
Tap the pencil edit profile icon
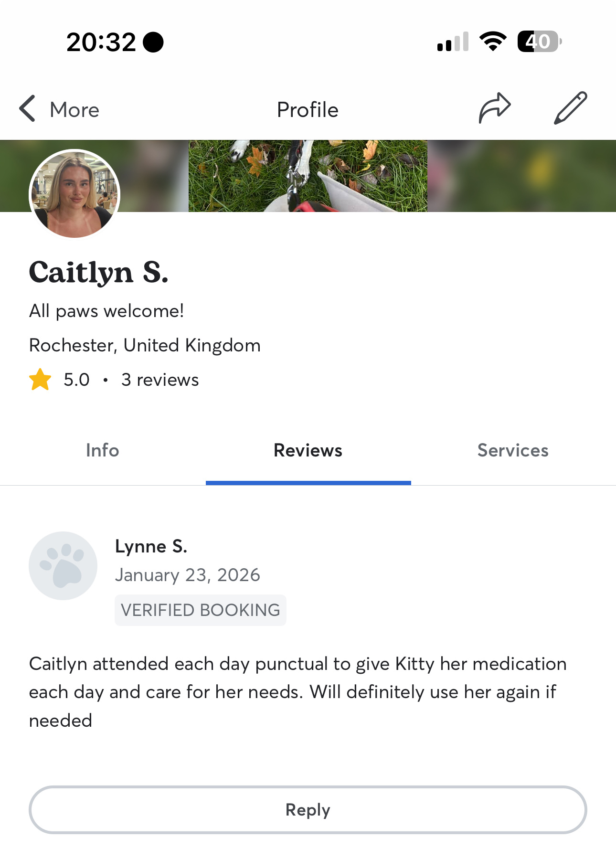click(570, 108)
